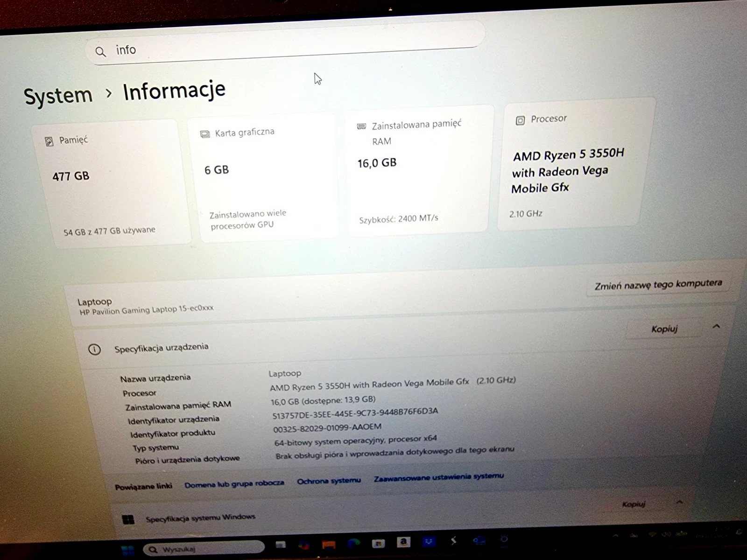Click the Specyfikacja urządzenia info icon
Viewport: 747px width, 560px height.
click(x=95, y=349)
